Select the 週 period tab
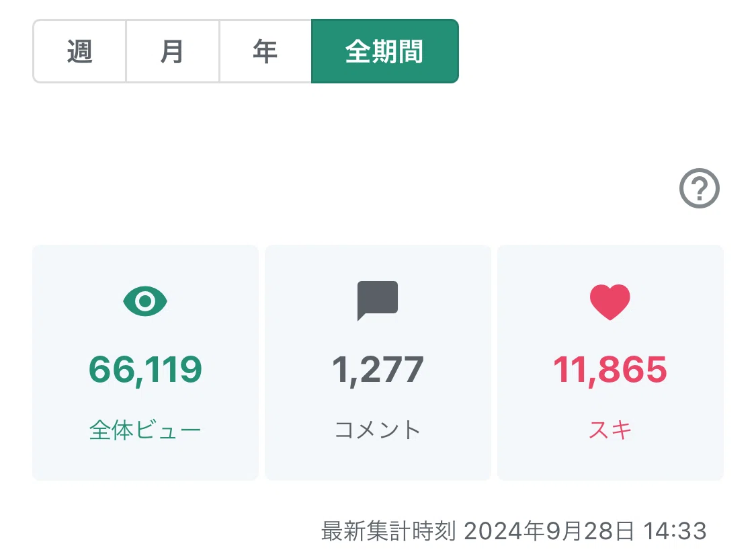Image resolution: width=756 pixels, height=550 pixels. coord(79,51)
